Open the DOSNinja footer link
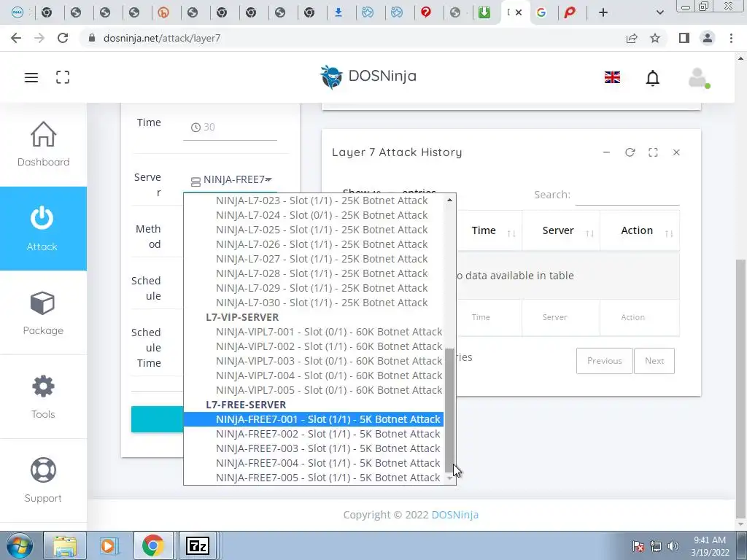 pyautogui.click(x=455, y=515)
